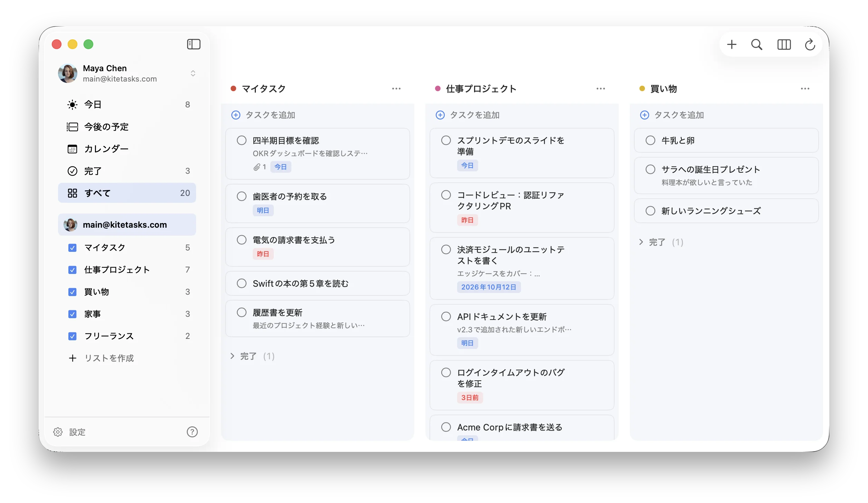Viewport: 868px width, 503px height.
Task: Click the red dot beside マイタスク header
Action: click(233, 88)
